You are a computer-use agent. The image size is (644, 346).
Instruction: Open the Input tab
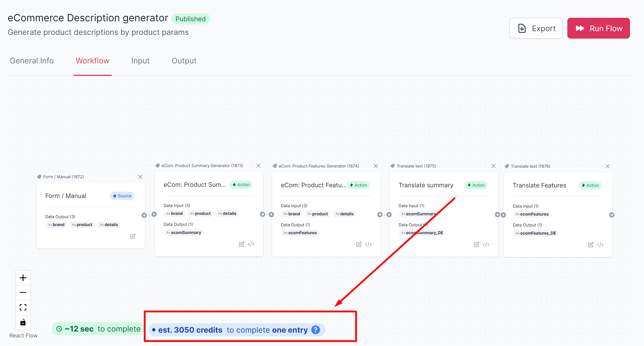point(140,61)
